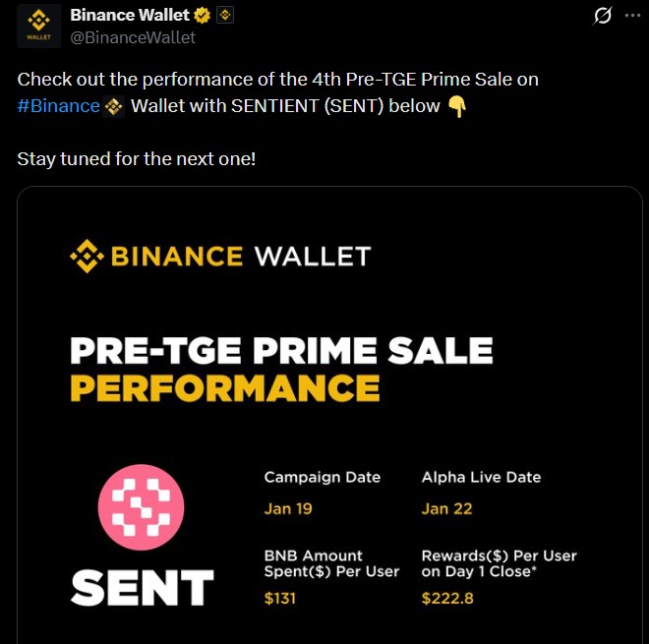
Task: Click the "Stay tuned for the next one!" text
Action: (137, 157)
